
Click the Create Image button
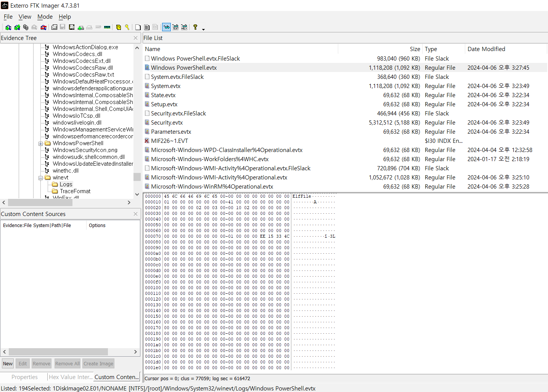tap(98, 364)
